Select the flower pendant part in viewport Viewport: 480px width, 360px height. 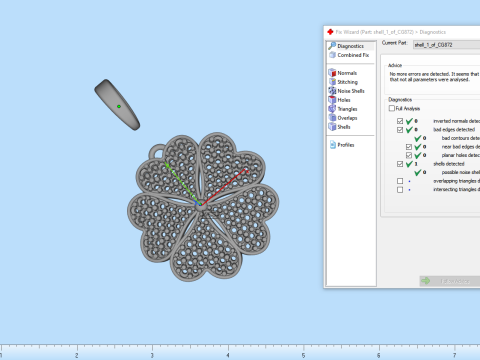[203, 207]
